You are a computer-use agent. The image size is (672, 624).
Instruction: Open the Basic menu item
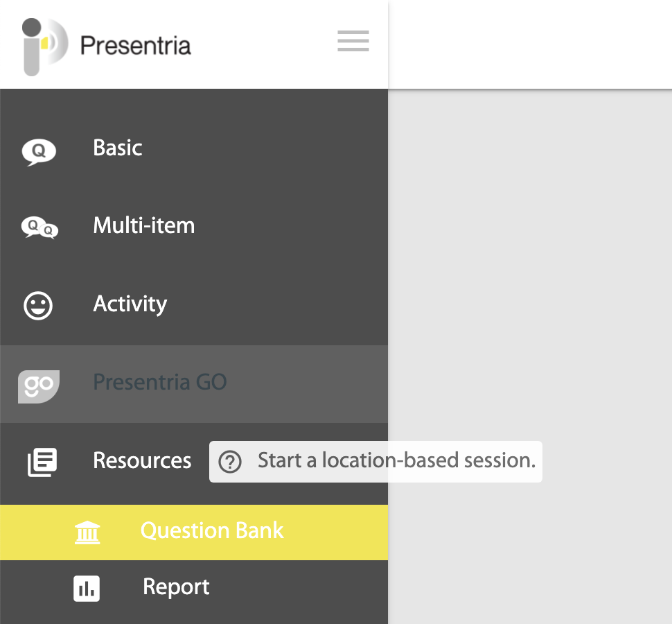(194, 149)
